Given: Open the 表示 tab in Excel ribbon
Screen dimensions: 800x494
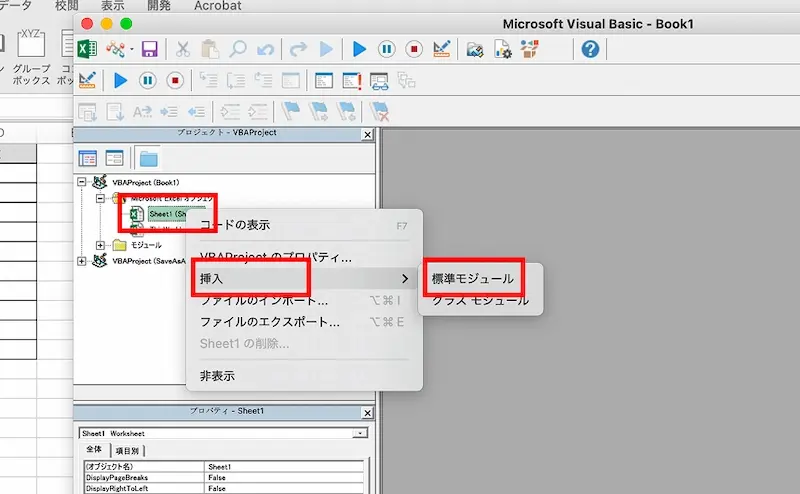Looking at the screenshot, I should click(x=113, y=6).
